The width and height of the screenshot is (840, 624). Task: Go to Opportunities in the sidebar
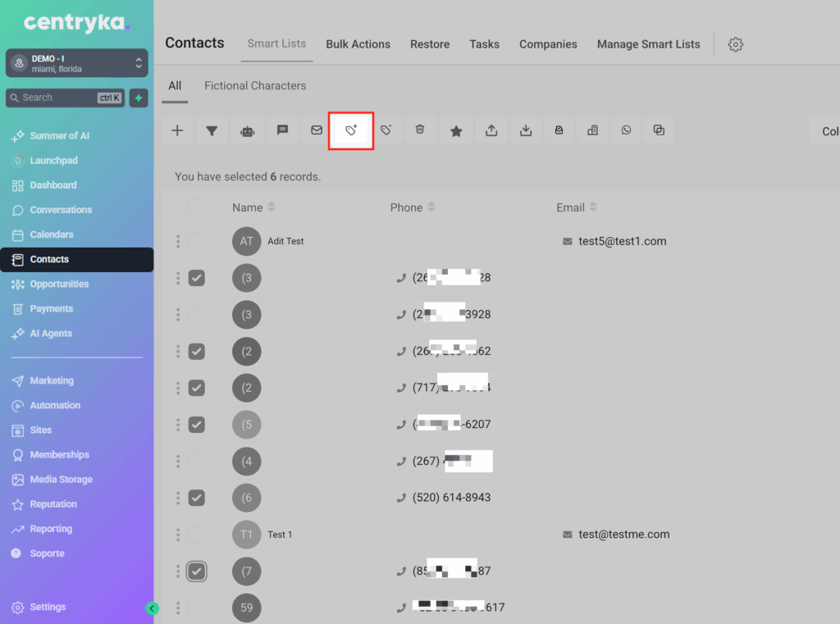coord(59,284)
